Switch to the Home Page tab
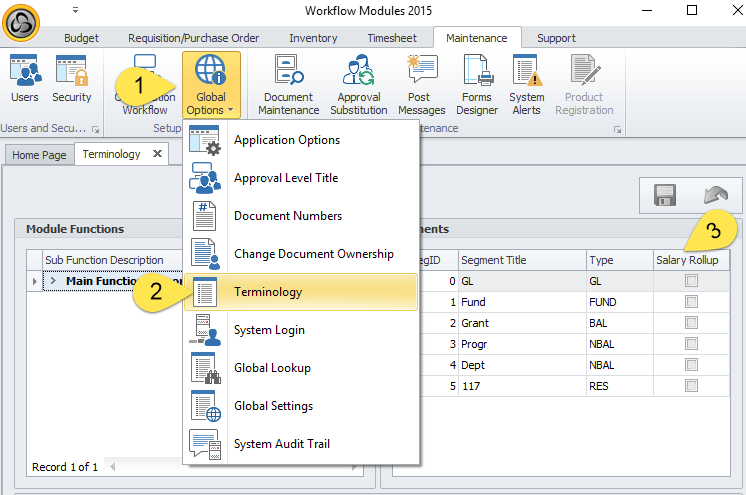This screenshot has width=746, height=495. pyautogui.click(x=39, y=155)
